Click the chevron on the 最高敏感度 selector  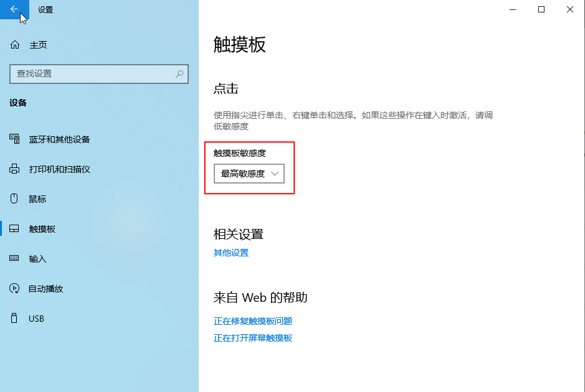[275, 174]
